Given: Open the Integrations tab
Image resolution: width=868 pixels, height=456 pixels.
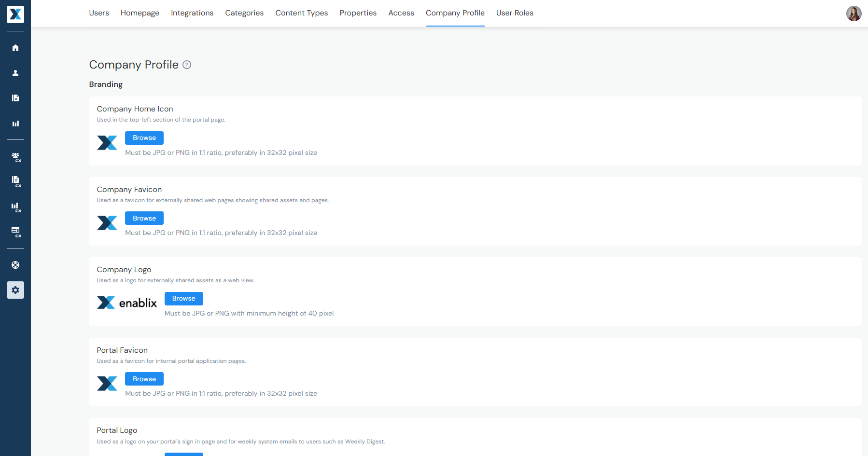Looking at the screenshot, I should pyautogui.click(x=192, y=13).
